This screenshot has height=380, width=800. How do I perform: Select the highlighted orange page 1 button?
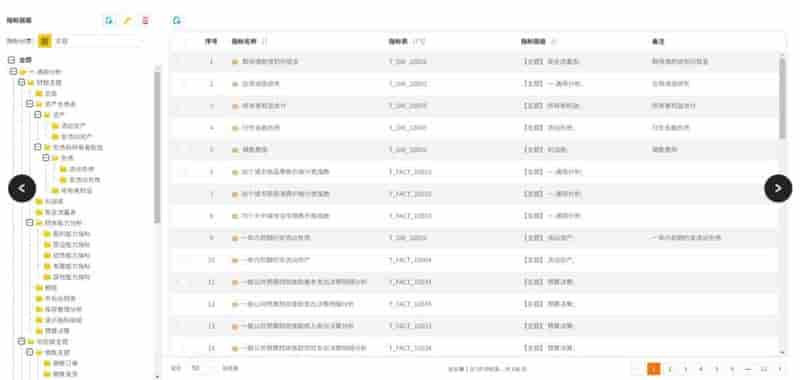654,369
